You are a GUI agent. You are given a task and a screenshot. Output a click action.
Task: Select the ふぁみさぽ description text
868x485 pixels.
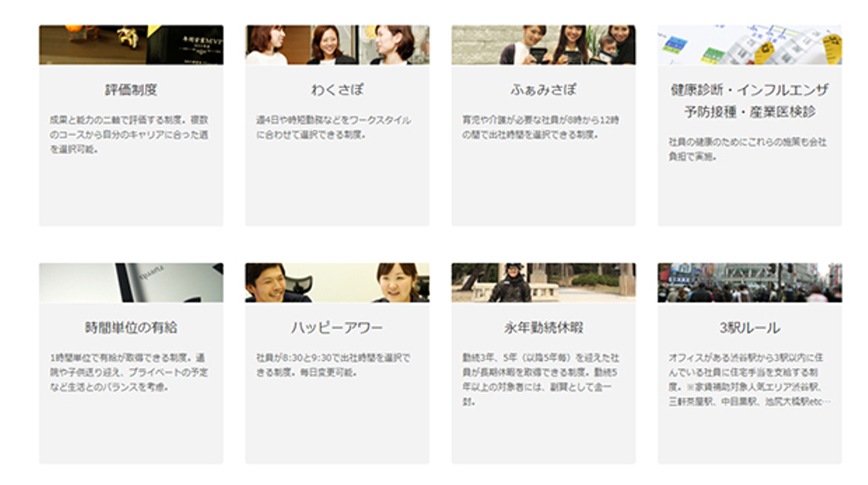(x=541, y=127)
